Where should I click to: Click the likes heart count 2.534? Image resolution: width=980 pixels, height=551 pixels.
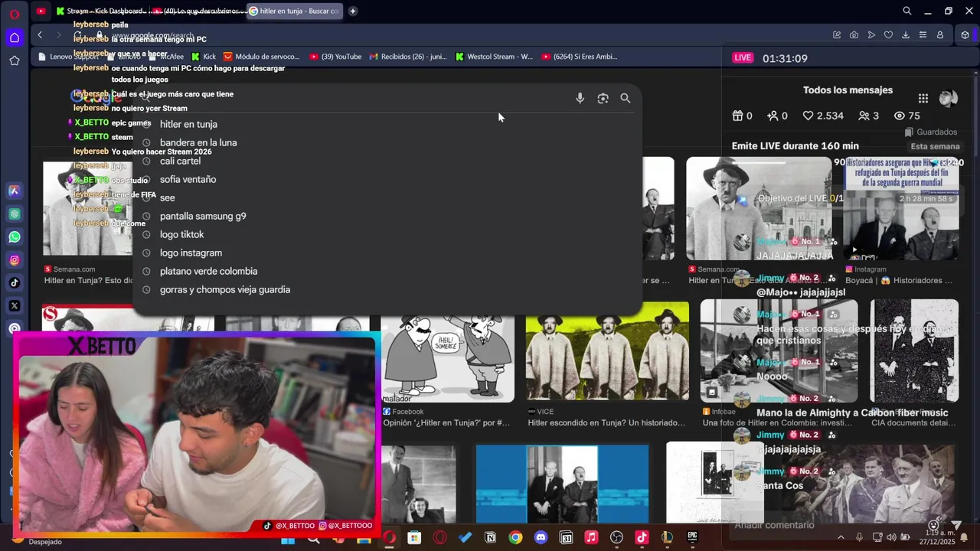click(x=822, y=116)
